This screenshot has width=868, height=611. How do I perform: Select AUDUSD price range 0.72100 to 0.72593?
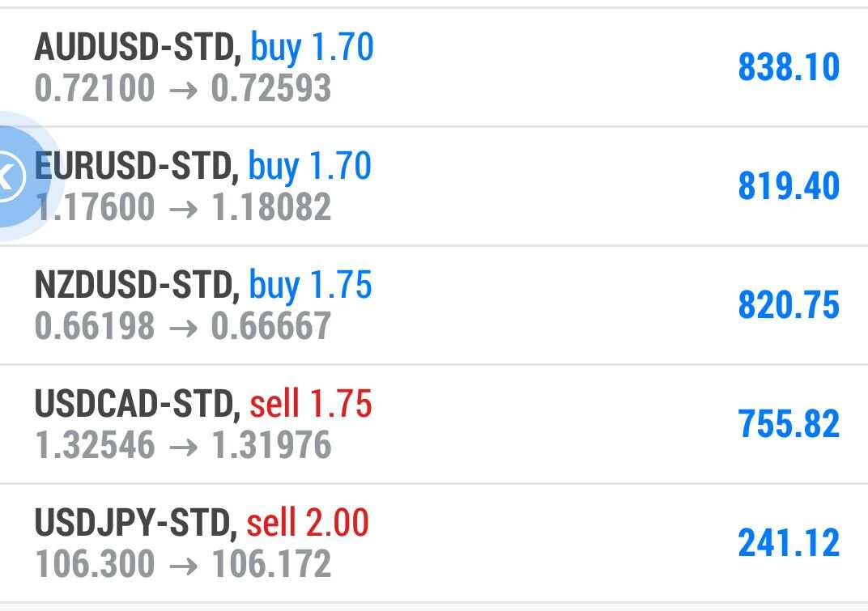coord(183,88)
